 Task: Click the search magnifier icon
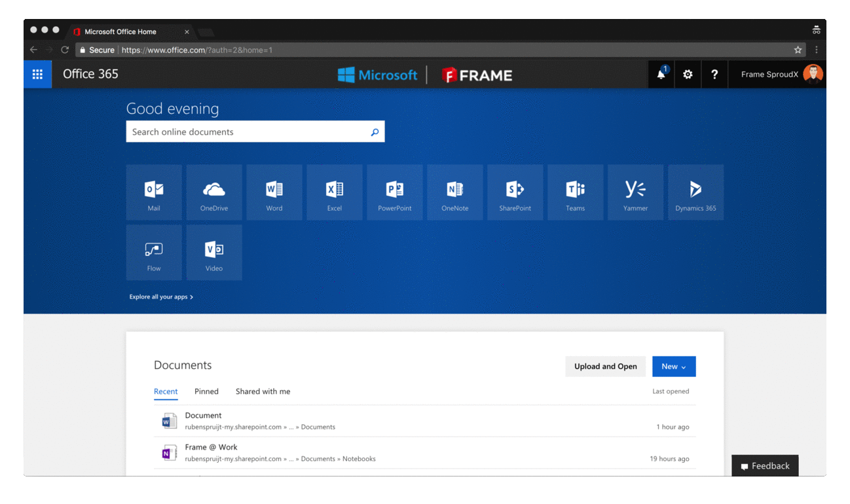point(375,132)
